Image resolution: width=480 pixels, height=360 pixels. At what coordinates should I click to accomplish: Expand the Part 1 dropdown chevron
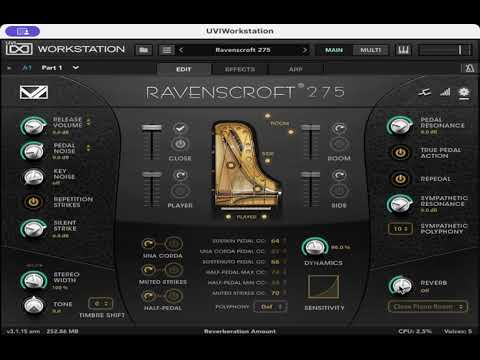pyautogui.click(x=76, y=68)
